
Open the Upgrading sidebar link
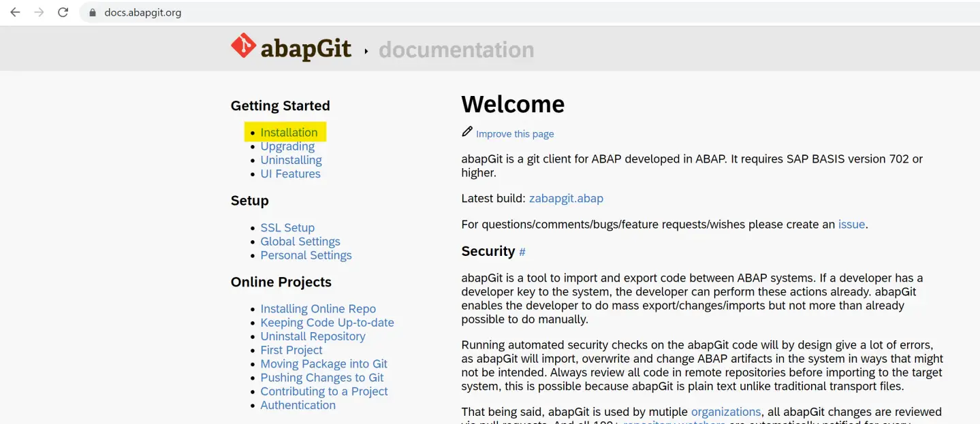287,146
